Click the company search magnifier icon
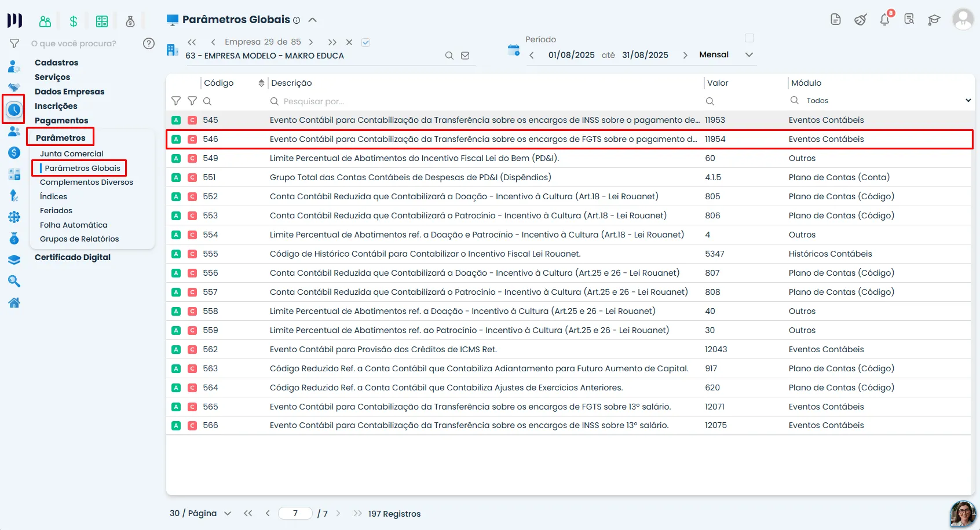980x530 pixels. click(x=449, y=56)
